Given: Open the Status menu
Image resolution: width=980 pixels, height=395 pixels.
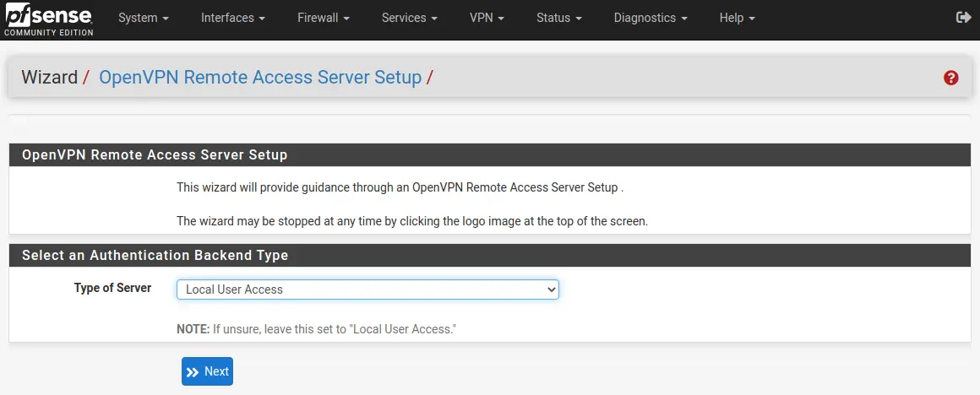Looking at the screenshot, I should (x=558, y=18).
